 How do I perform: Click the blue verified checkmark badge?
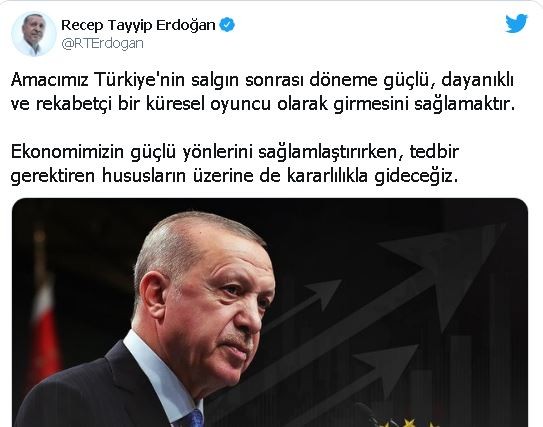click(x=228, y=25)
